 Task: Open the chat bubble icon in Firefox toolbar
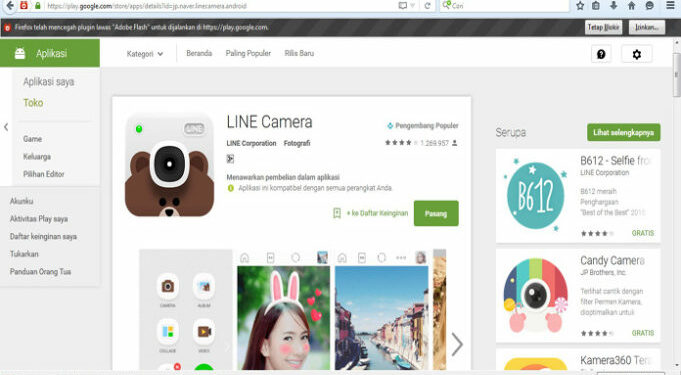pyautogui.click(x=650, y=6)
